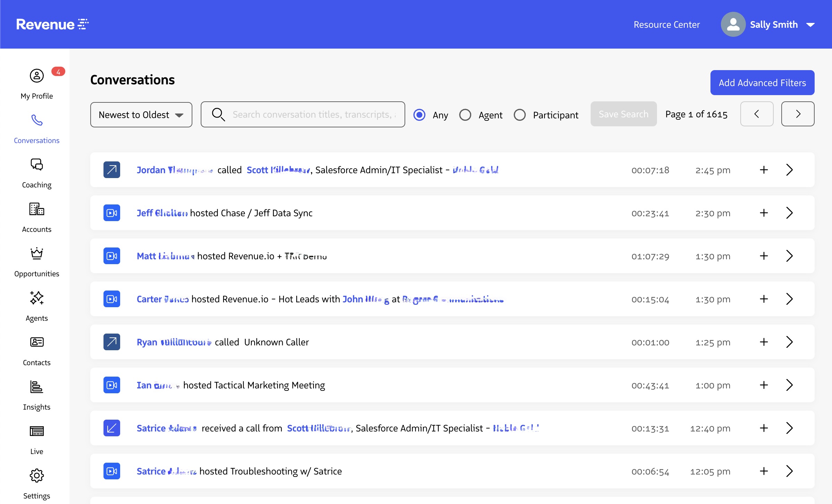
Task: Click plus icon on the 01:07:29 conversation
Action: 764,256
